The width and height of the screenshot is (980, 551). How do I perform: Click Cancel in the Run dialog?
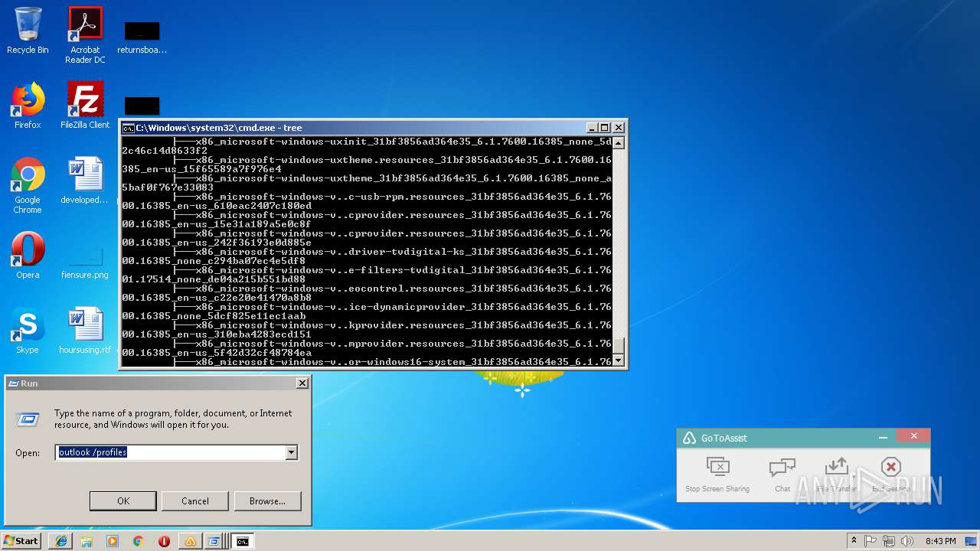[x=195, y=500]
